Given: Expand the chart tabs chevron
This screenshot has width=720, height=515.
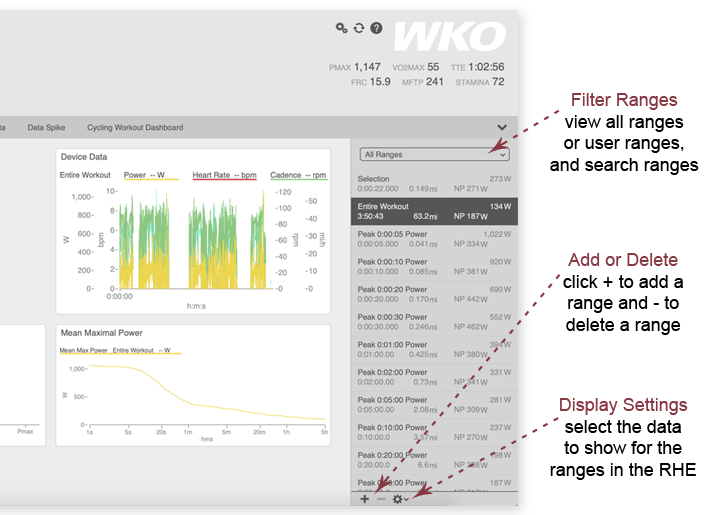Looking at the screenshot, I should 502,127.
